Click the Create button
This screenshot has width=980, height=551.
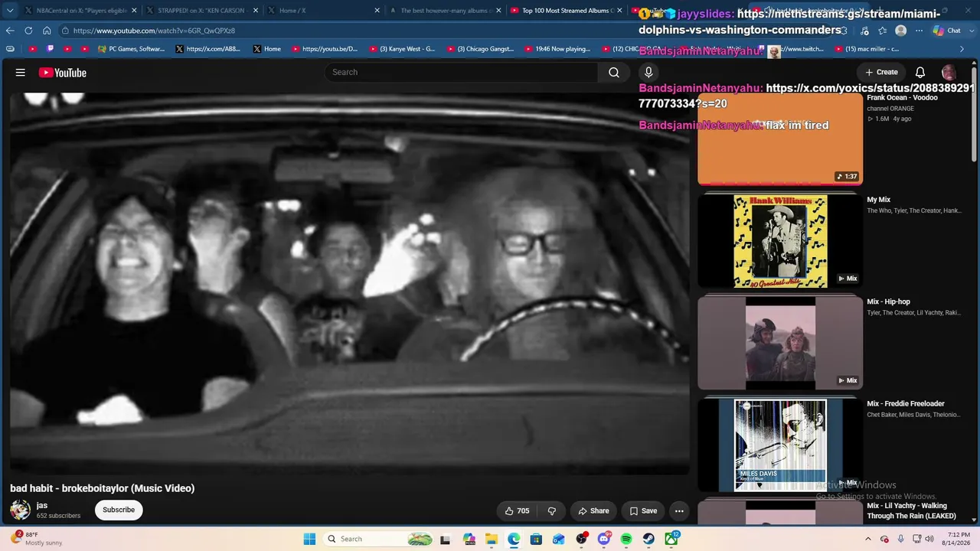coord(881,72)
